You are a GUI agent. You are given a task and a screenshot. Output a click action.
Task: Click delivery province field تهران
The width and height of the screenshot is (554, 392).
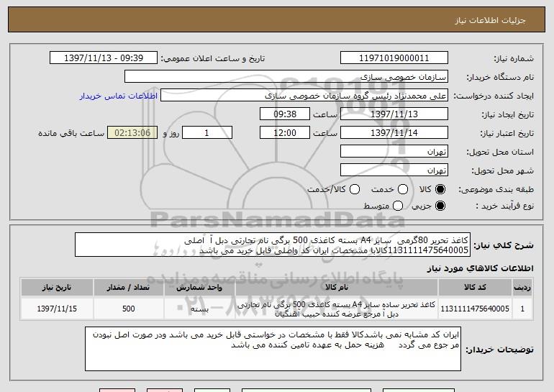click(x=394, y=152)
